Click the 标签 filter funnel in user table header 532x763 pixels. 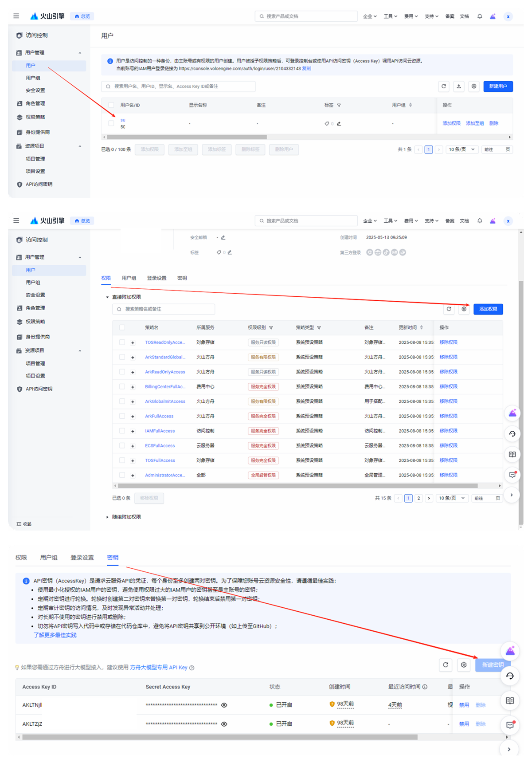pyautogui.click(x=339, y=105)
